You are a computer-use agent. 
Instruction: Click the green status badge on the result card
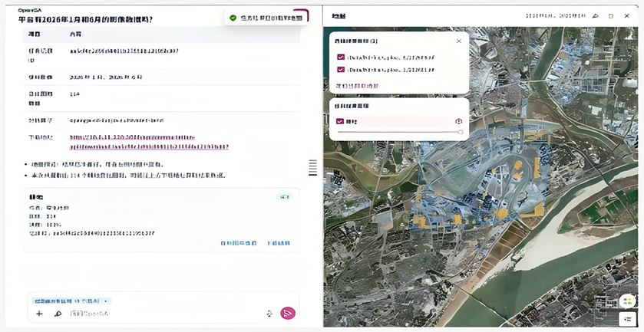point(284,196)
